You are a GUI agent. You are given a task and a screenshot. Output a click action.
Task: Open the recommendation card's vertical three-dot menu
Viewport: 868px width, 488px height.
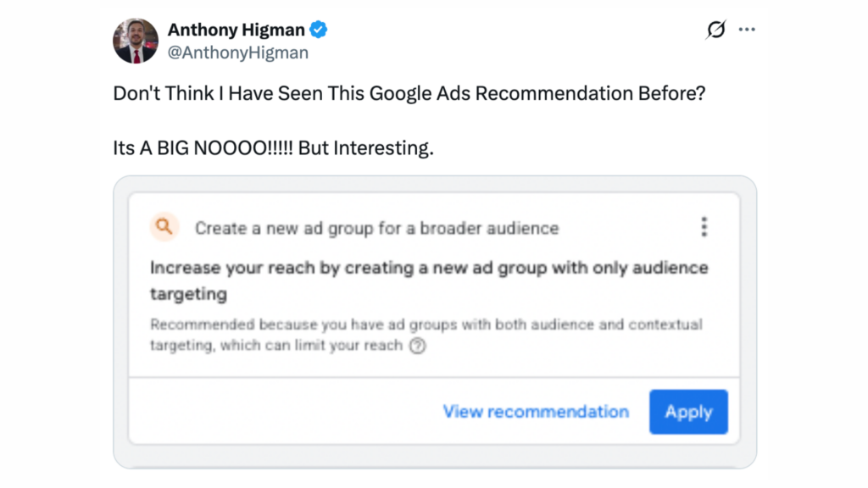[x=704, y=227]
